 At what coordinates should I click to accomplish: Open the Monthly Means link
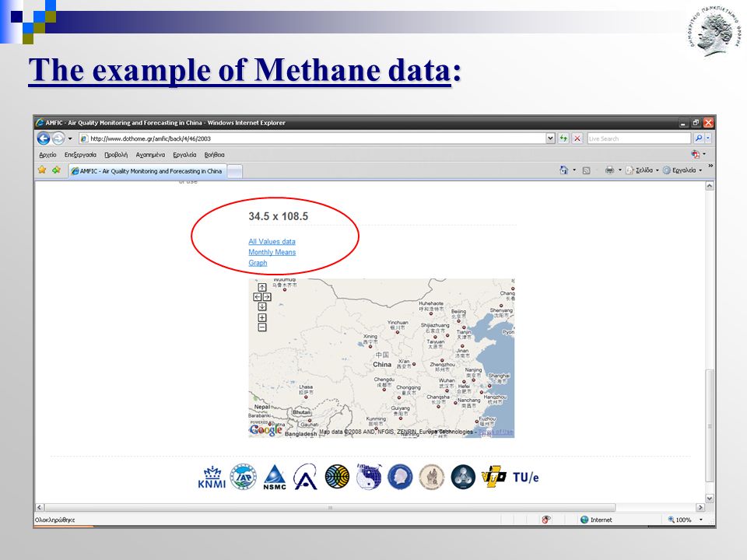[x=272, y=252]
